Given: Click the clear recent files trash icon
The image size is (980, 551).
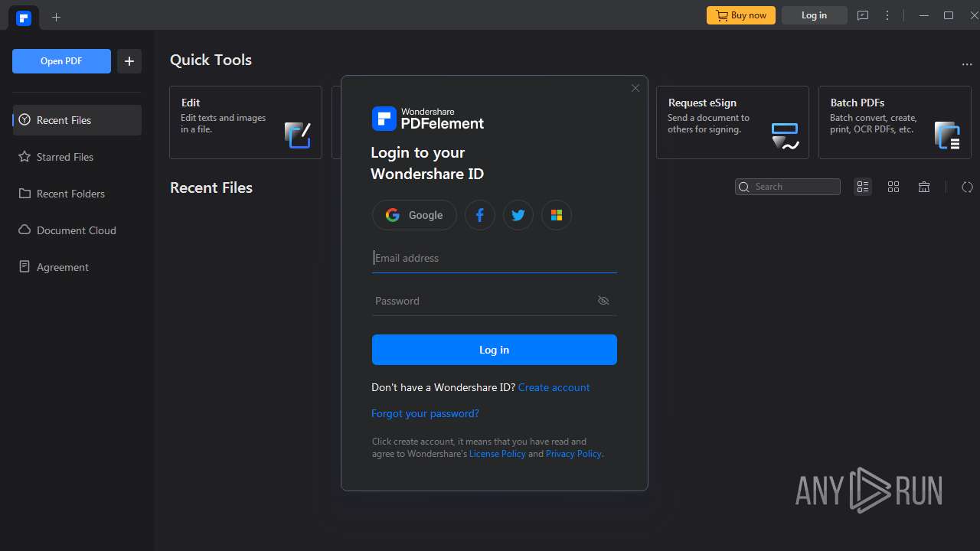Looking at the screenshot, I should (924, 187).
